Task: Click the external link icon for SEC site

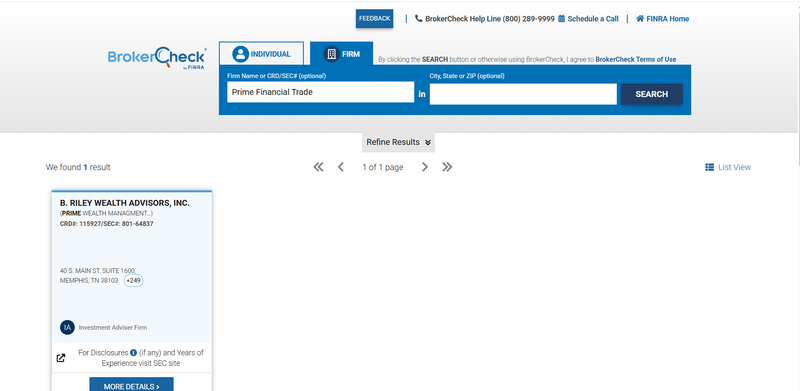Action: 61,358
